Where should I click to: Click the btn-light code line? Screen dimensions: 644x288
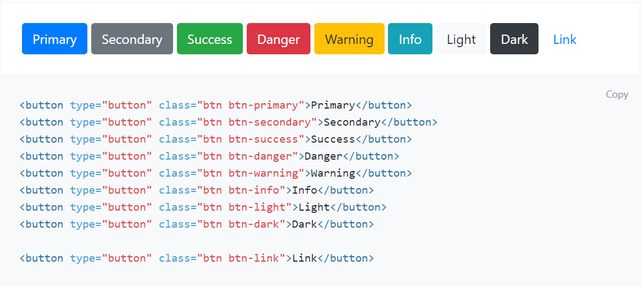tap(203, 207)
